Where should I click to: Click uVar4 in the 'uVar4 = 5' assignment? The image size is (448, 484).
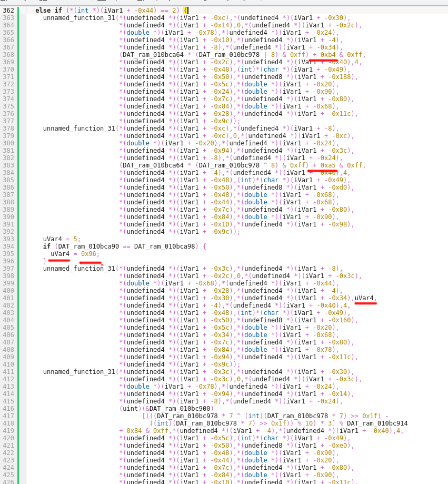point(53,239)
